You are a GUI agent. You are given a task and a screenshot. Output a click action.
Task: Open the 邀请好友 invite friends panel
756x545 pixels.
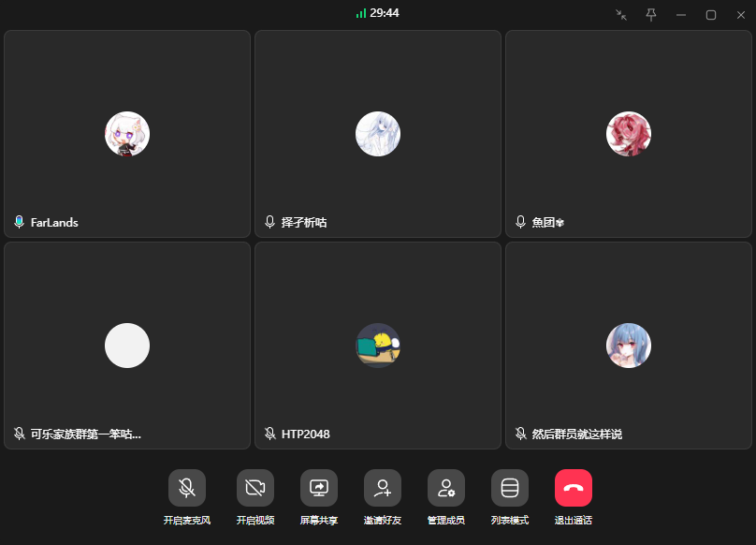382,488
